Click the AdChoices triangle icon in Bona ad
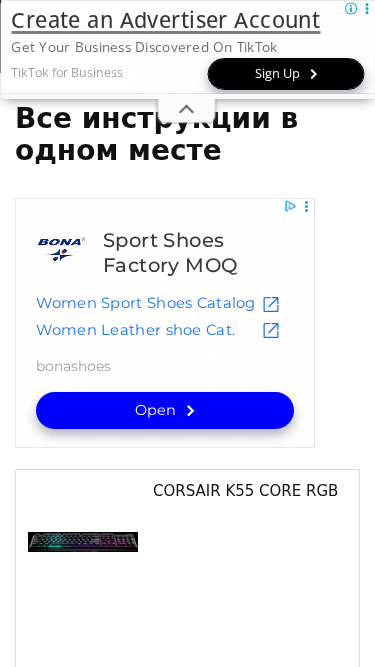This screenshot has width=375, height=667. 290,206
